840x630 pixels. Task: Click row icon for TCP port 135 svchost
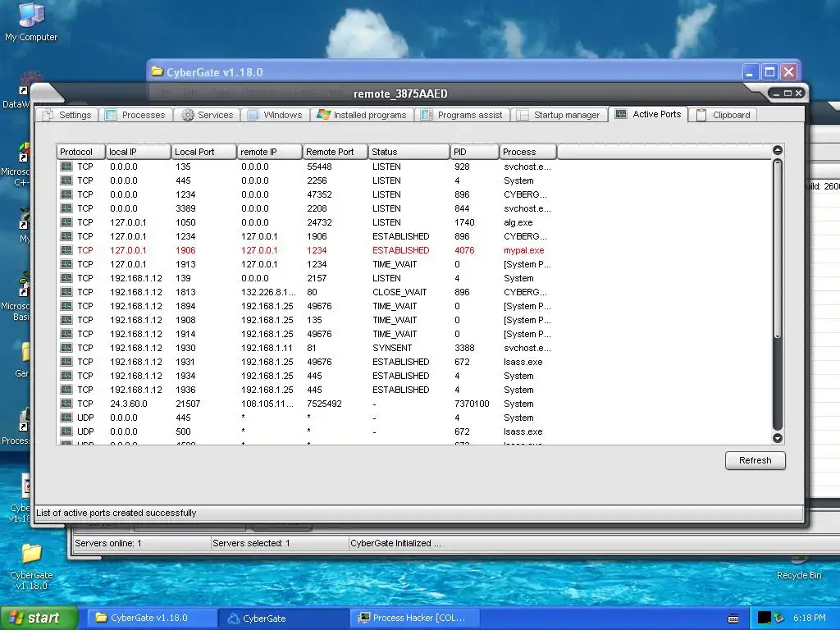click(66, 167)
